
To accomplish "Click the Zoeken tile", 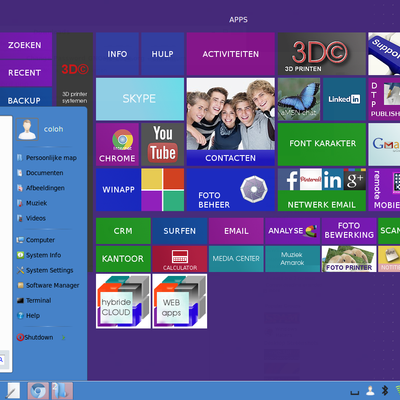I will pyautogui.click(x=26, y=45).
